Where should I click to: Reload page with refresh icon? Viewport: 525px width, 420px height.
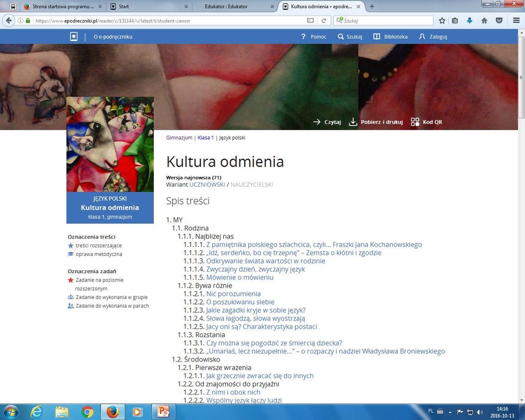tap(324, 21)
